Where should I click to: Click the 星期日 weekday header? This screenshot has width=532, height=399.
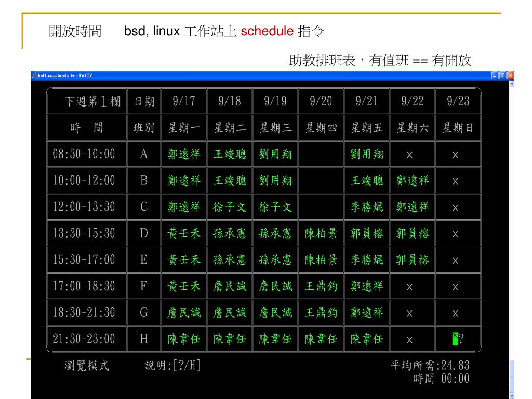tap(458, 128)
